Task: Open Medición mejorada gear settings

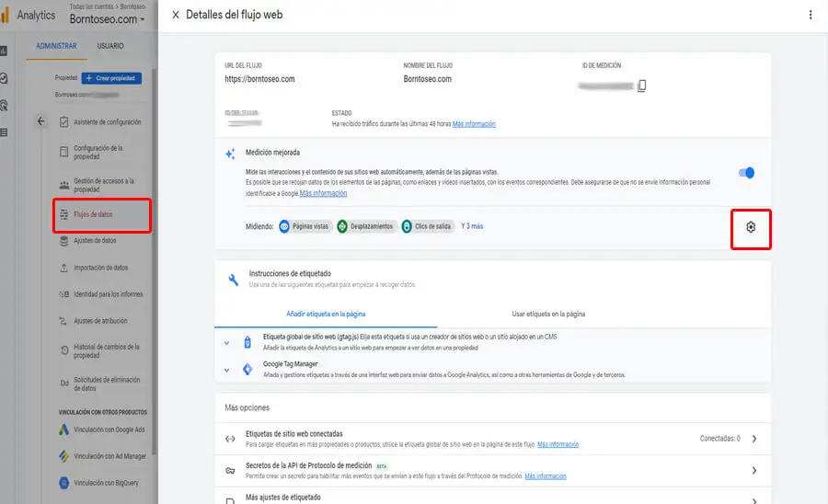Action: pos(751,227)
